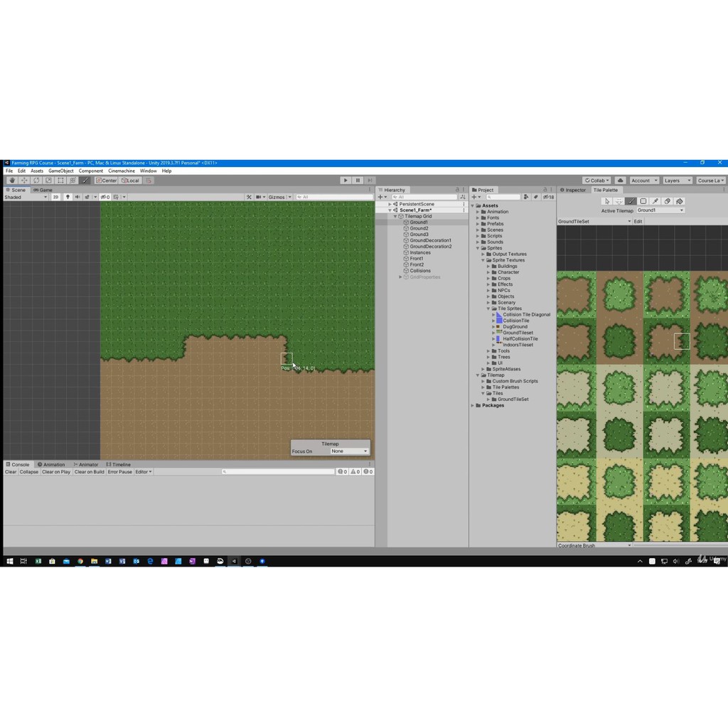Select the Rotate tool in the toolbar
This screenshot has height=728, width=728.
click(x=36, y=180)
